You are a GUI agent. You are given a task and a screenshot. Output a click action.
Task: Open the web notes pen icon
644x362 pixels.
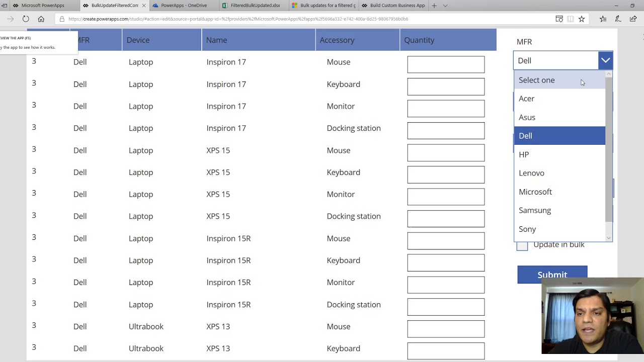point(618,19)
